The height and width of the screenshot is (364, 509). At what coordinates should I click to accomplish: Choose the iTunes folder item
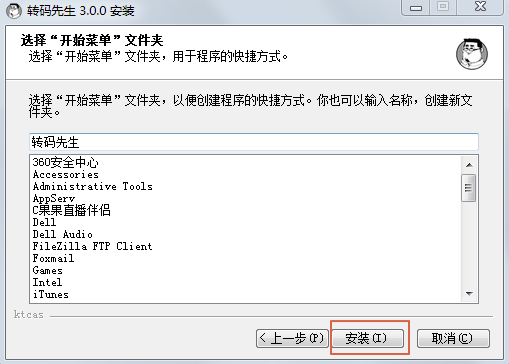pyautogui.click(x=51, y=294)
